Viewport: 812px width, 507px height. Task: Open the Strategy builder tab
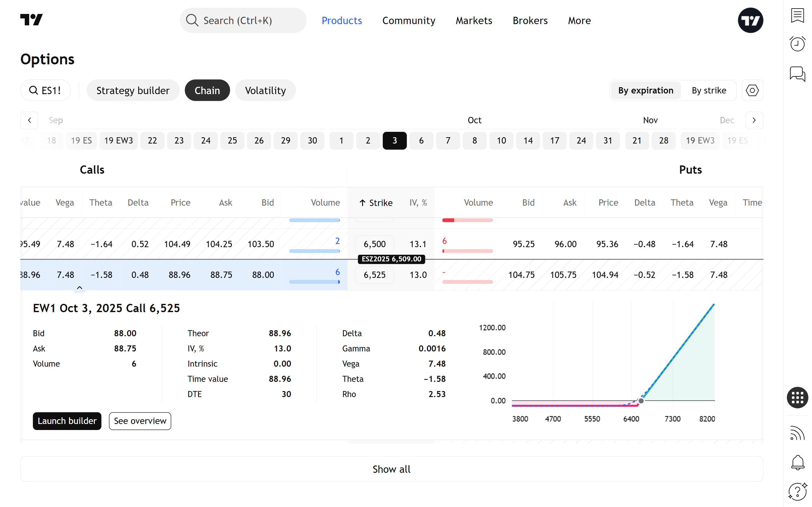pos(133,91)
